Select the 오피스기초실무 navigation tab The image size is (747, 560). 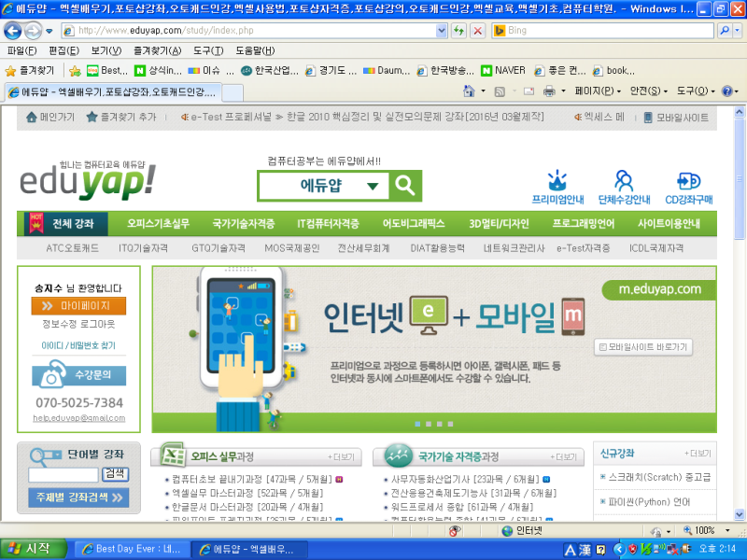[158, 223]
